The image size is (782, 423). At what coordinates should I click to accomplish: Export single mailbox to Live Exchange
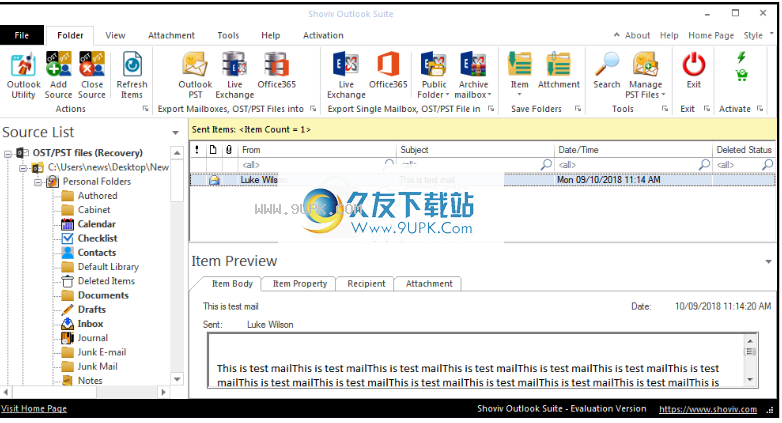click(346, 75)
